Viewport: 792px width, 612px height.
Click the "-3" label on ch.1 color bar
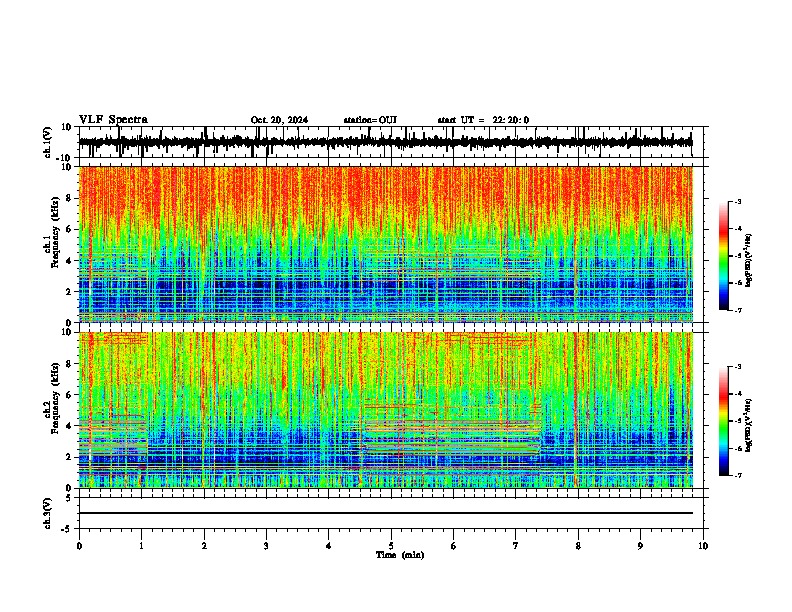click(x=737, y=201)
